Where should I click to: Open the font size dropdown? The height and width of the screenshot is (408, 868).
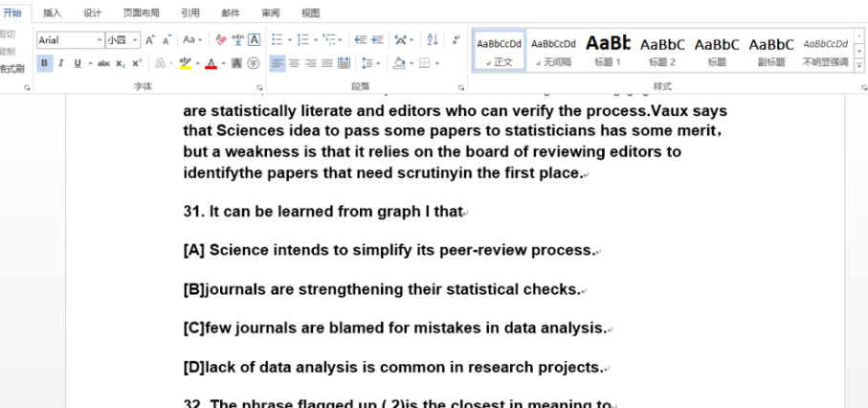[135, 40]
